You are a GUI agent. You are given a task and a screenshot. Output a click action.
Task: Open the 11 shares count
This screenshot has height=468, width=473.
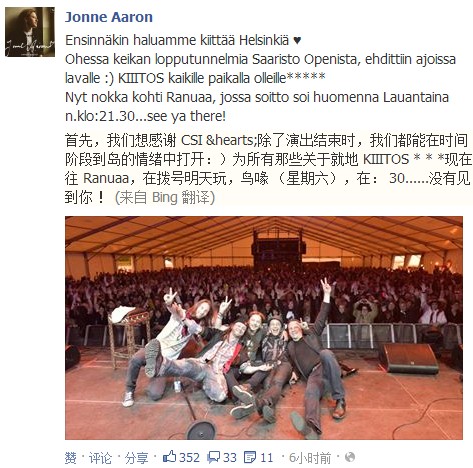(x=266, y=458)
